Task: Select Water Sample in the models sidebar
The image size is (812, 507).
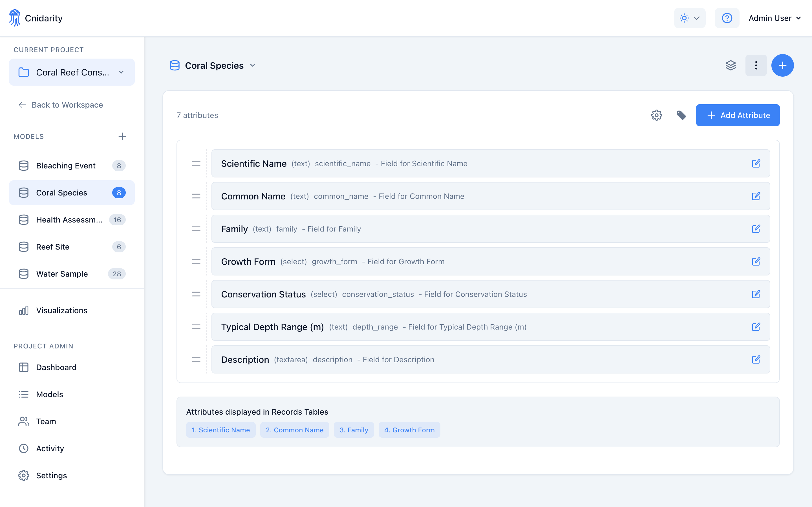Action: [61, 273]
